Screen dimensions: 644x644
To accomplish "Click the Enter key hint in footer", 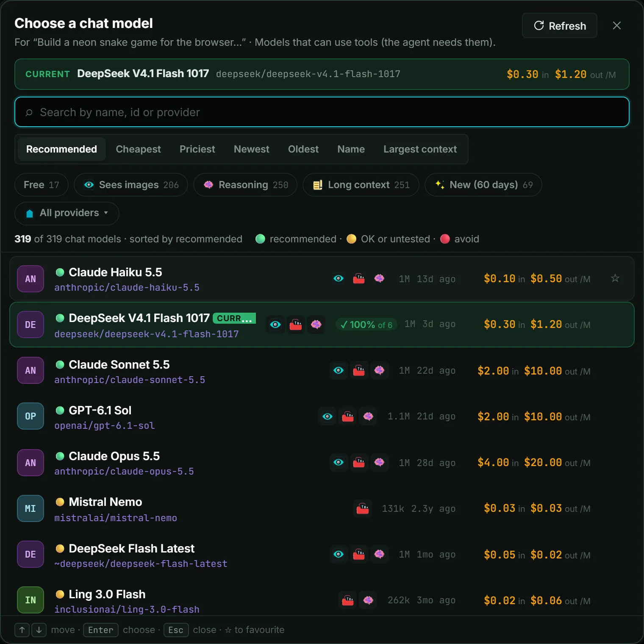I will click(101, 630).
